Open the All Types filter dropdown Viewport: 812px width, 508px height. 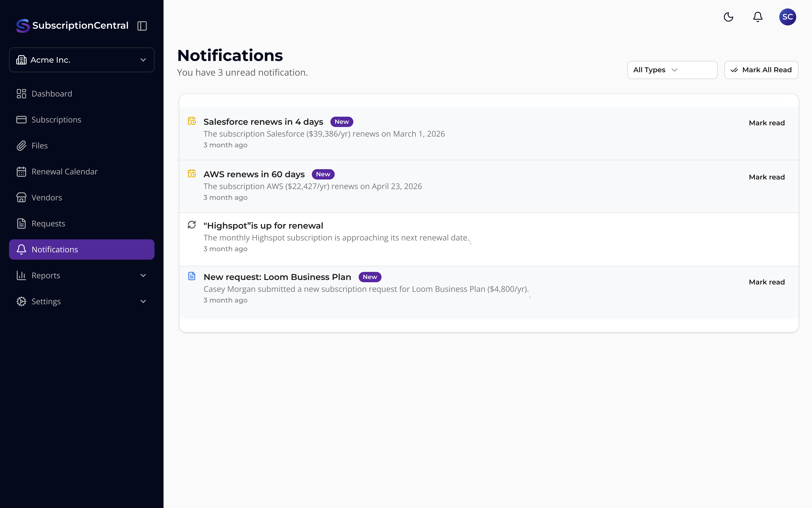click(672, 70)
